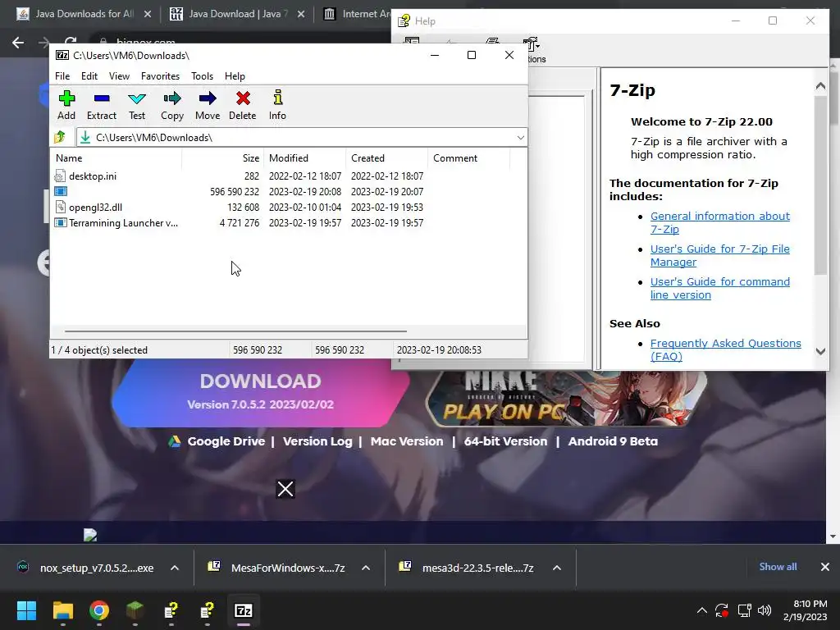The image size is (840, 630).
Task: Open the Version Log link
Action: click(x=317, y=441)
